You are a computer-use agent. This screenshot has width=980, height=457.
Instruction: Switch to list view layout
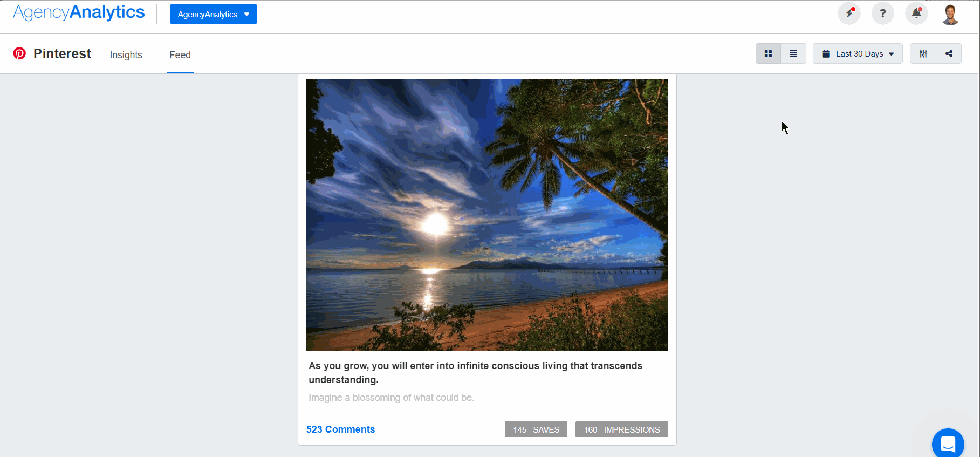pos(793,53)
